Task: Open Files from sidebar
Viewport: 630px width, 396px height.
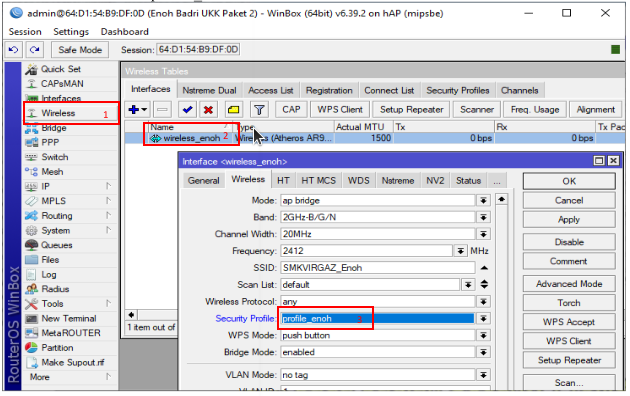Action: [50, 260]
